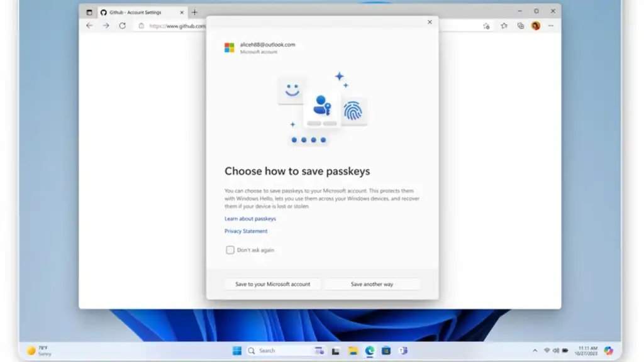Choose Save another way
This screenshot has width=644, height=362.
(x=372, y=284)
